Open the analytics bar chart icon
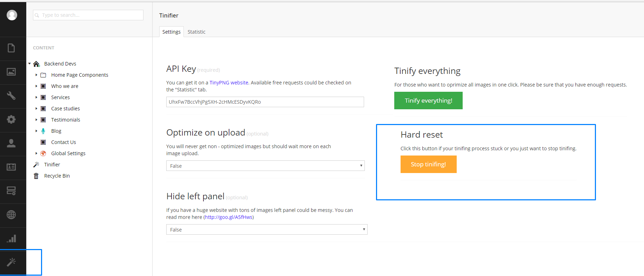 (x=11, y=239)
